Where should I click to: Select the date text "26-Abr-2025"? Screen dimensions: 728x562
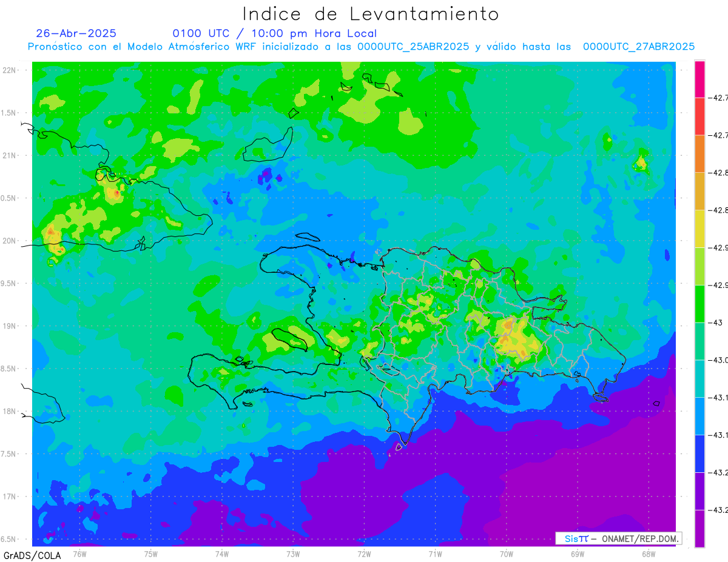(x=76, y=33)
